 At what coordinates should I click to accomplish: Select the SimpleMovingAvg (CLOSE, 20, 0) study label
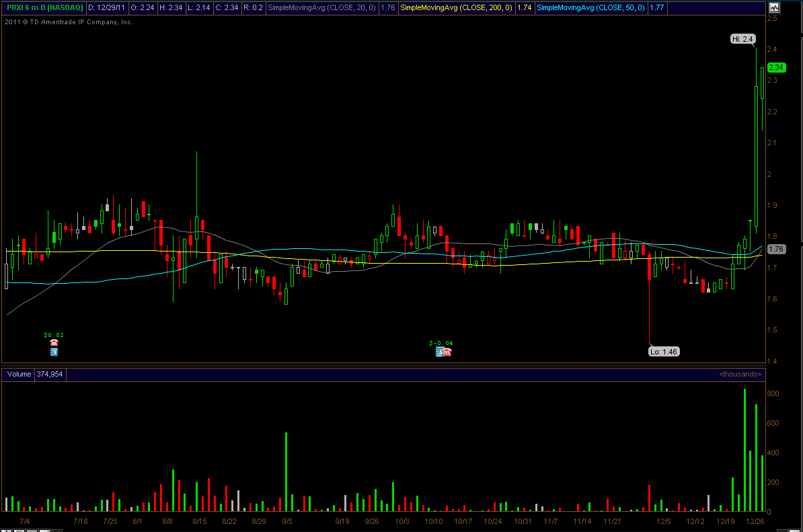point(321,7)
